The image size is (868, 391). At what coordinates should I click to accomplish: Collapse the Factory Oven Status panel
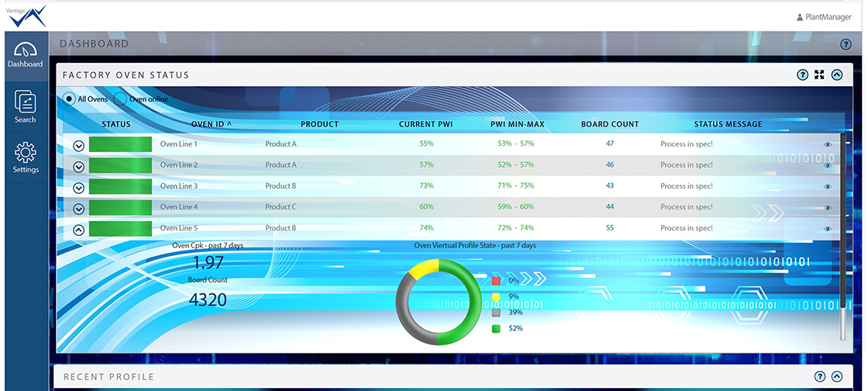(836, 75)
